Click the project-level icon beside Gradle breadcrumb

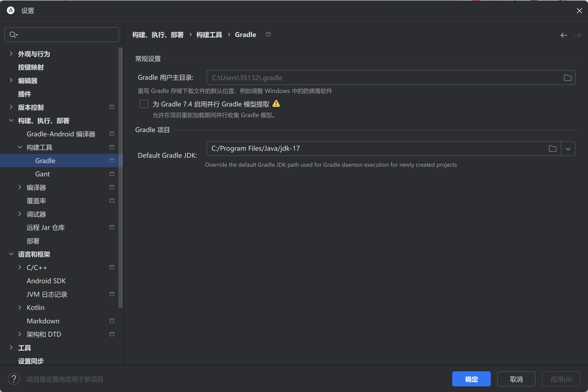pyautogui.click(x=268, y=34)
